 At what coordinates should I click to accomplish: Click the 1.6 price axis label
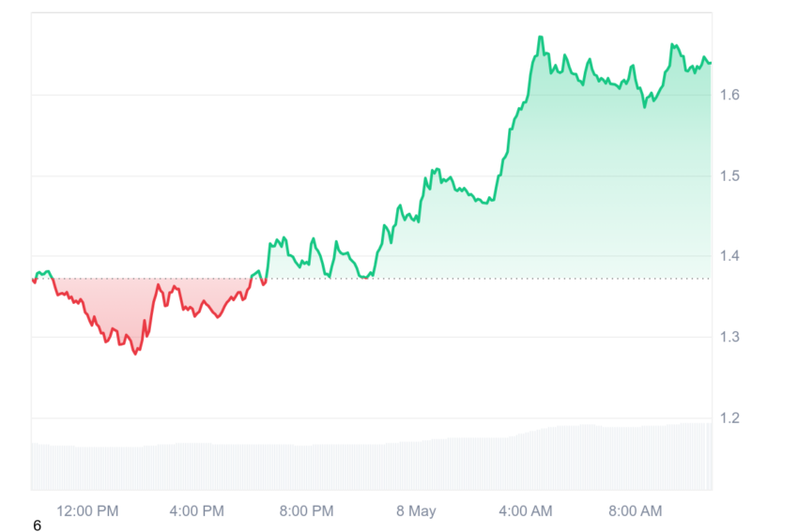click(x=729, y=95)
